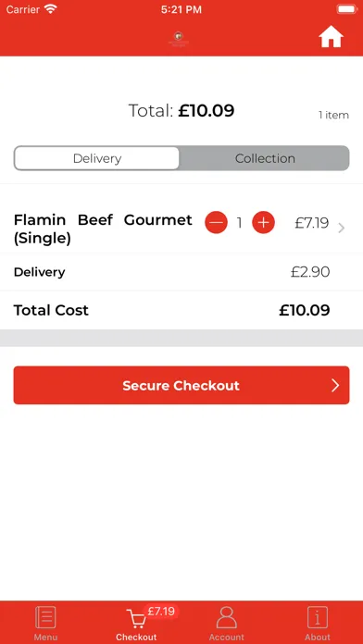Click the Secure Checkout button
The height and width of the screenshot is (644, 363).
(181, 385)
